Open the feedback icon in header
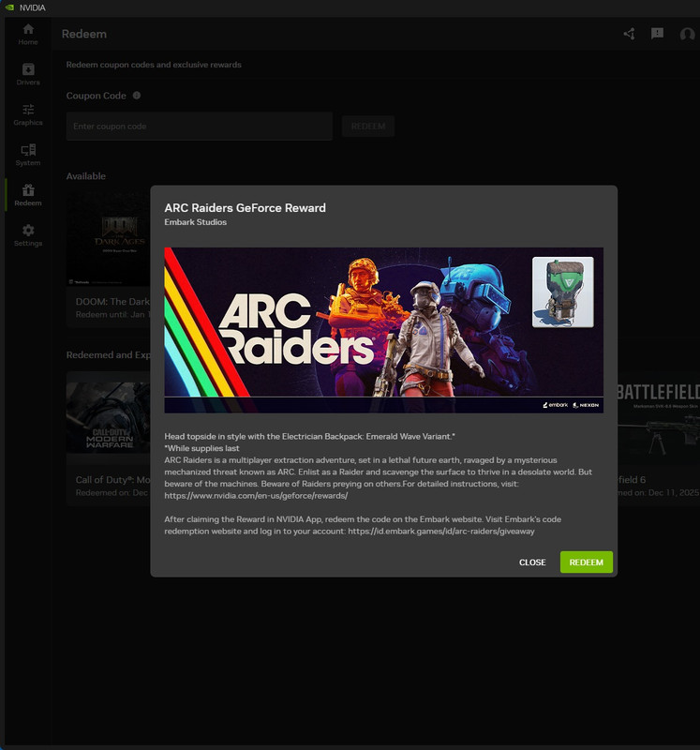Screen dimensions: 700x750 pos(658,34)
